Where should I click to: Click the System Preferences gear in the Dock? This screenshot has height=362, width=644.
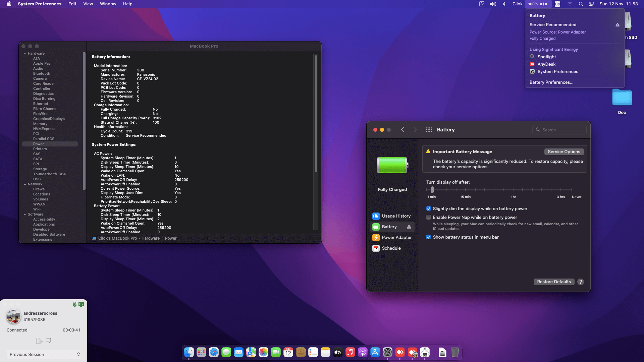(387, 352)
